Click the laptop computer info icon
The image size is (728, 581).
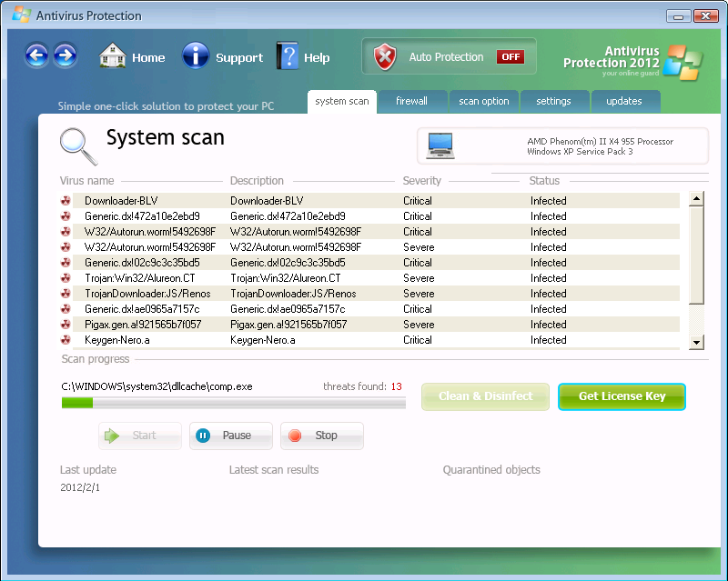pos(440,145)
